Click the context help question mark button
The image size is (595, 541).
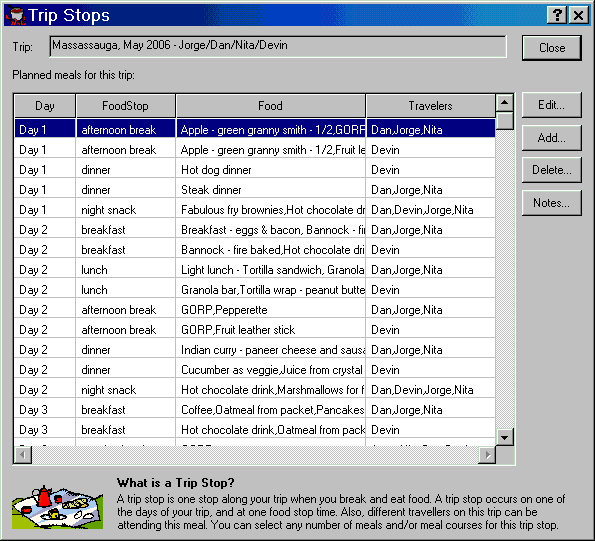(x=557, y=15)
